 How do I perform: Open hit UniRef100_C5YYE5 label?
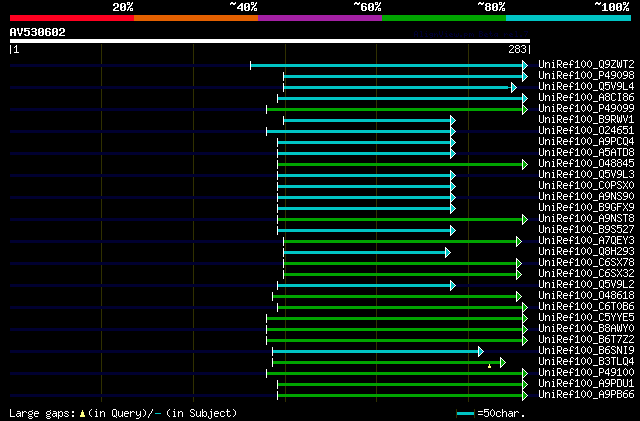586,318
